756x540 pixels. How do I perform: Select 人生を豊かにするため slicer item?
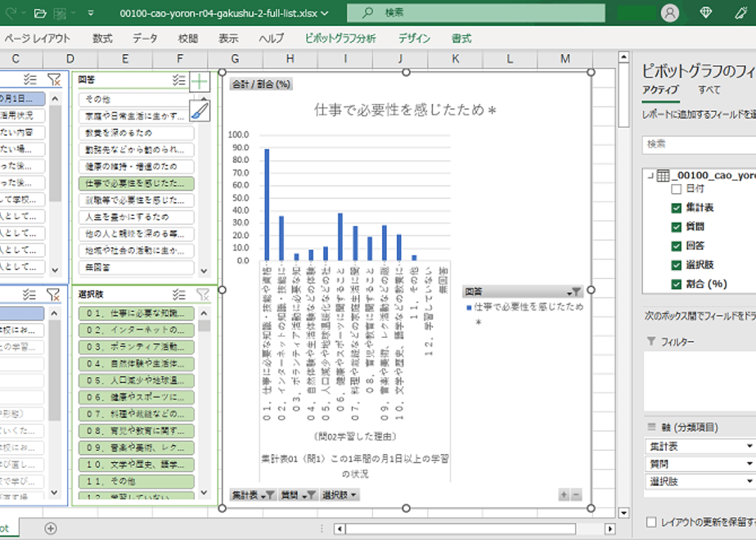[x=137, y=217]
